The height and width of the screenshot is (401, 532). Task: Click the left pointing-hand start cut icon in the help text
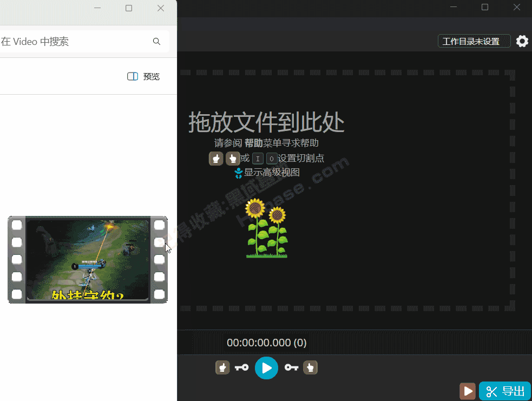tap(216, 159)
